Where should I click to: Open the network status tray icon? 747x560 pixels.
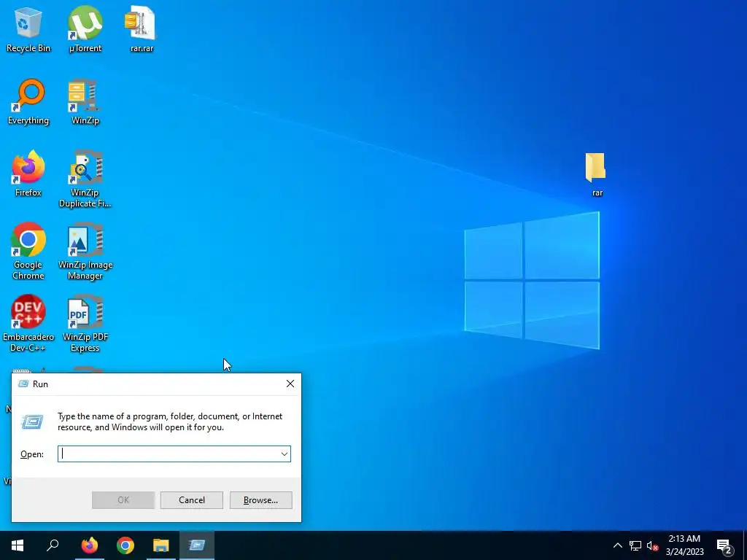pos(635,545)
